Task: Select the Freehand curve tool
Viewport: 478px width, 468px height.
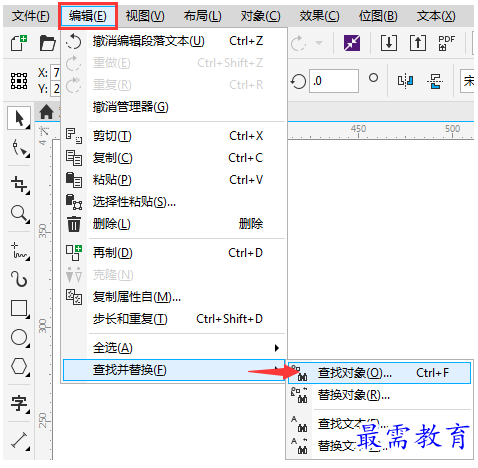Action: (x=20, y=251)
